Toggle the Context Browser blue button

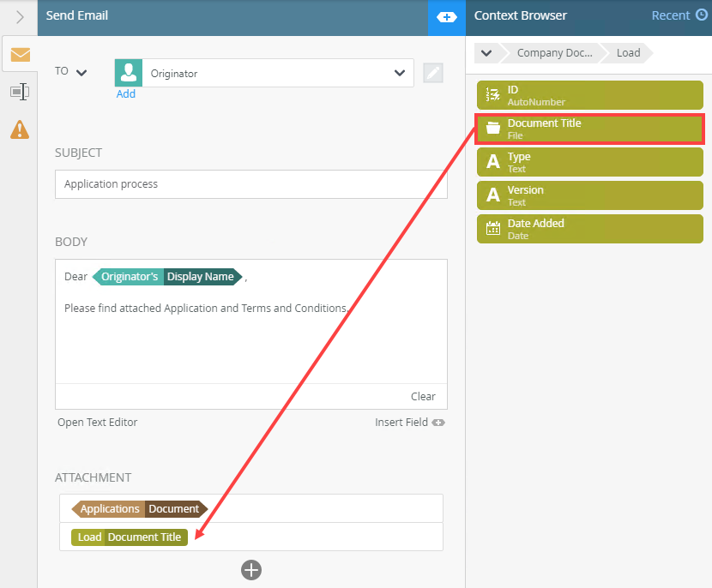(x=446, y=16)
